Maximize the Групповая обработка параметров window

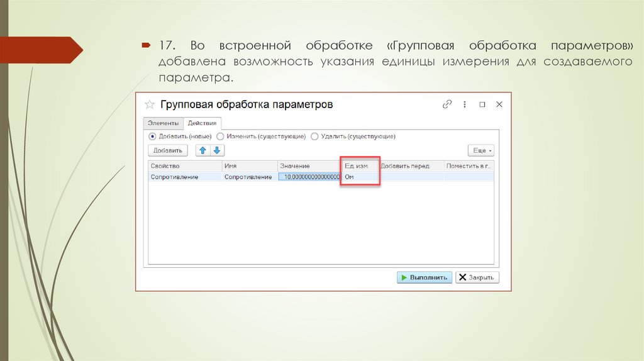pyautogui.click(x=482, y=104)
